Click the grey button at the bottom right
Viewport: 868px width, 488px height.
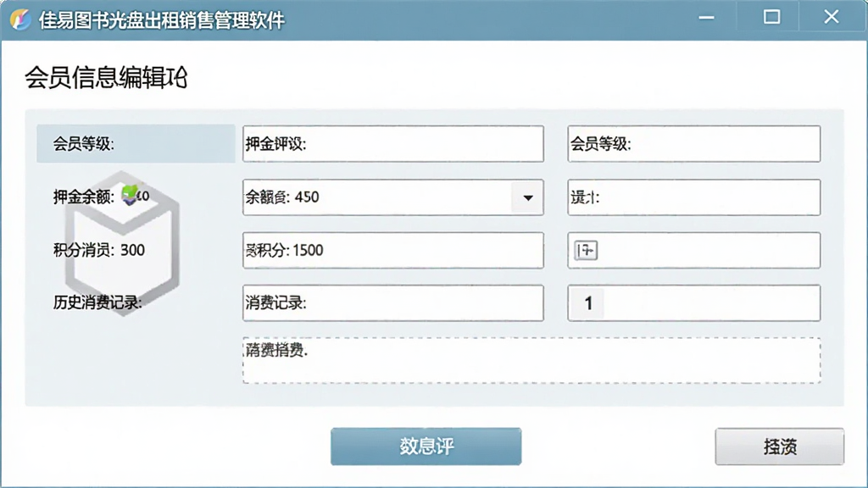(x=780, y=446)
